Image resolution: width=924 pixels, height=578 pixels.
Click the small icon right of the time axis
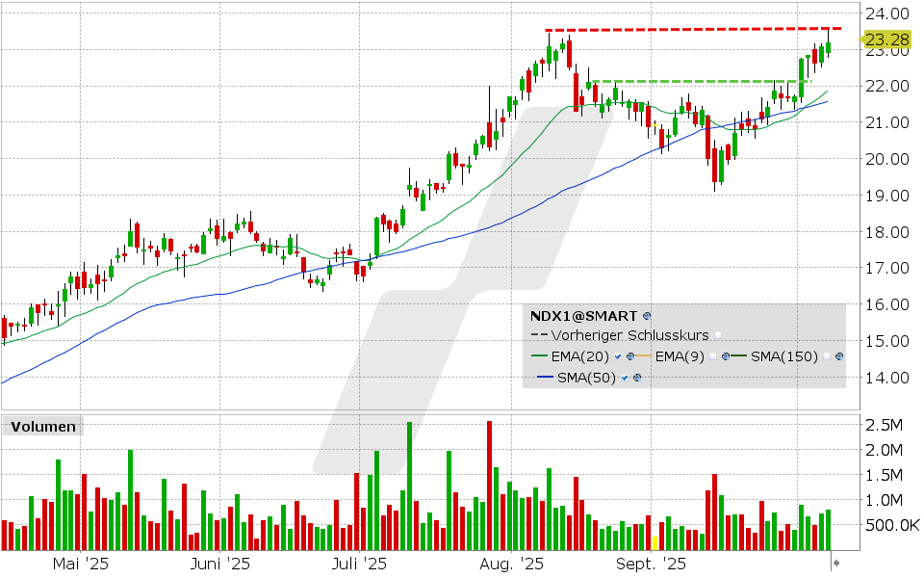coord(836,563)
